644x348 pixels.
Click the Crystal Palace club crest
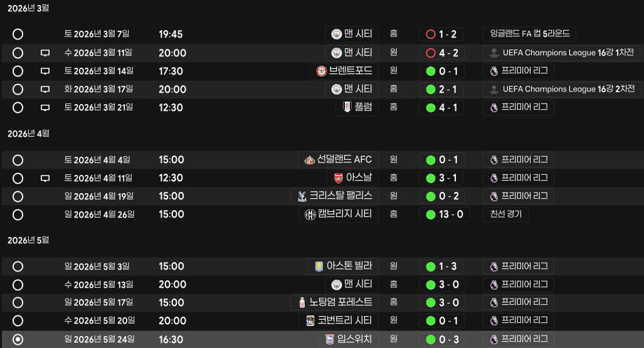point(302,196)
